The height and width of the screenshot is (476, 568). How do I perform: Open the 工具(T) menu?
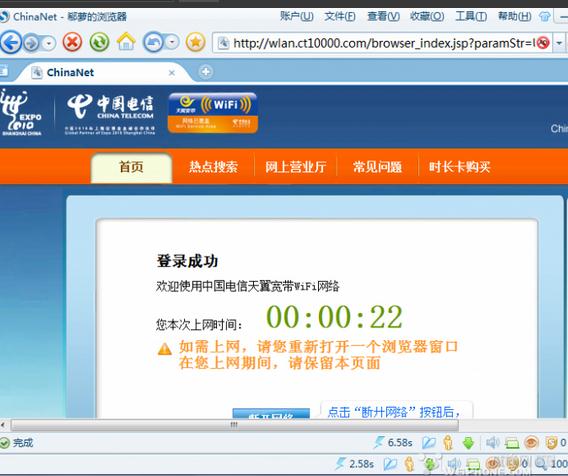tap(471, 16)
